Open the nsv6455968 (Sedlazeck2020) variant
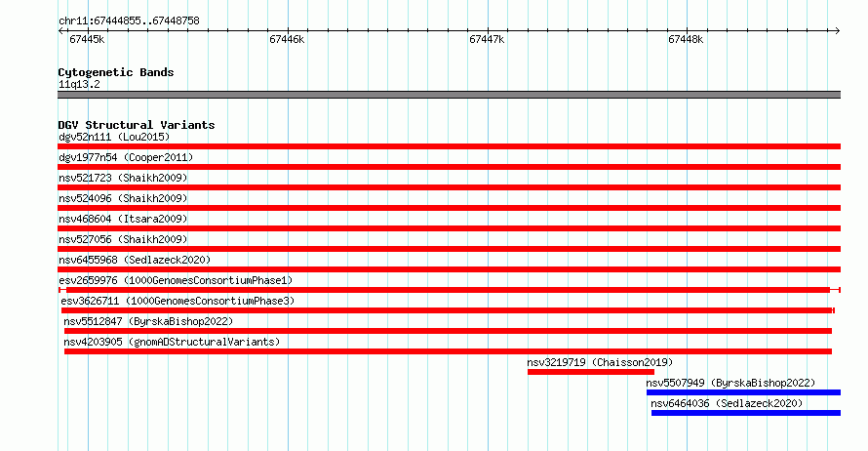Image resolution: width=868 pixels, height=451 pixels. click(x=135, y=260)
